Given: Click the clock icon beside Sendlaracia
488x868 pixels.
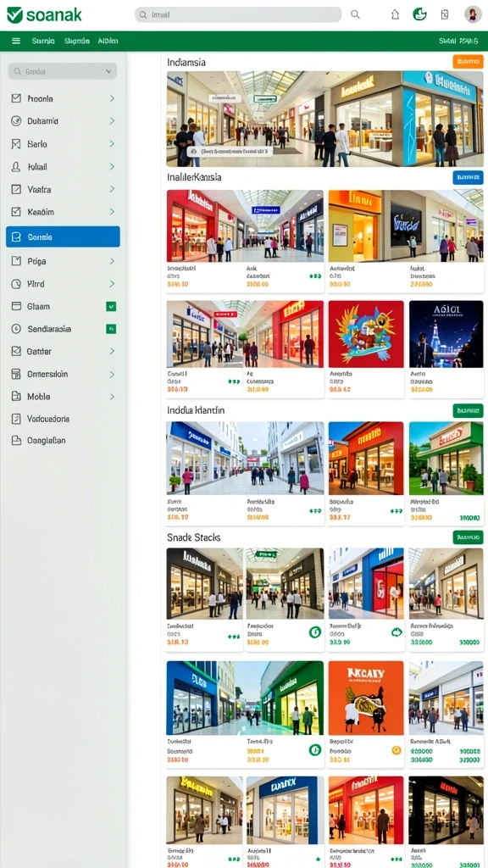Looking at the screenshot, I should [16, 329].
